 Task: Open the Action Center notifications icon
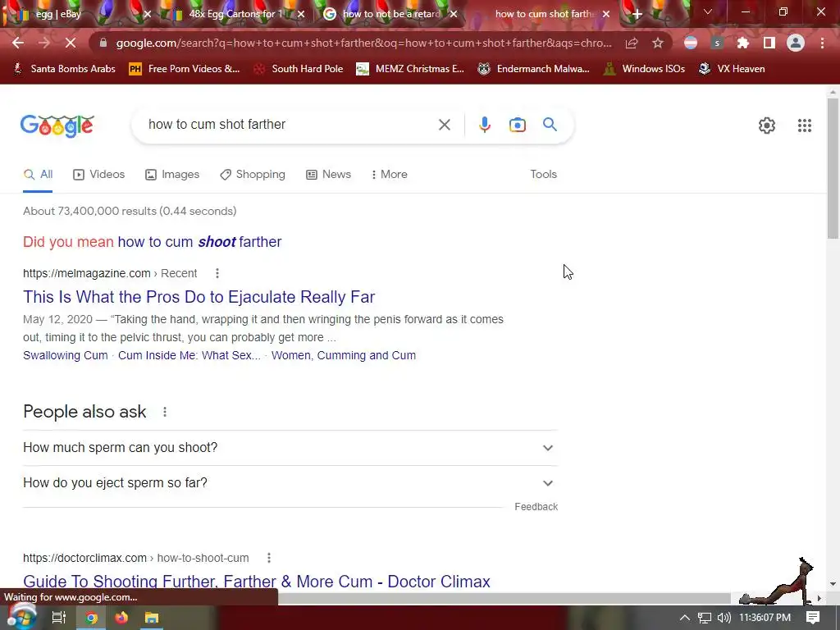click(813, 618)
